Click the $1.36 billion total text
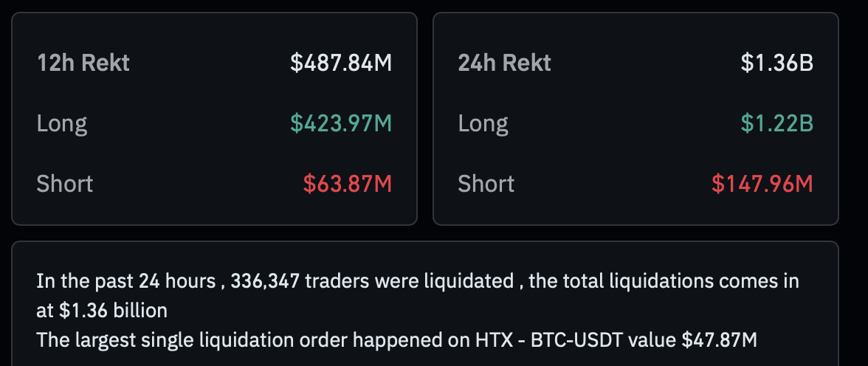Screen dimensions: 868x366 (113, 311)
